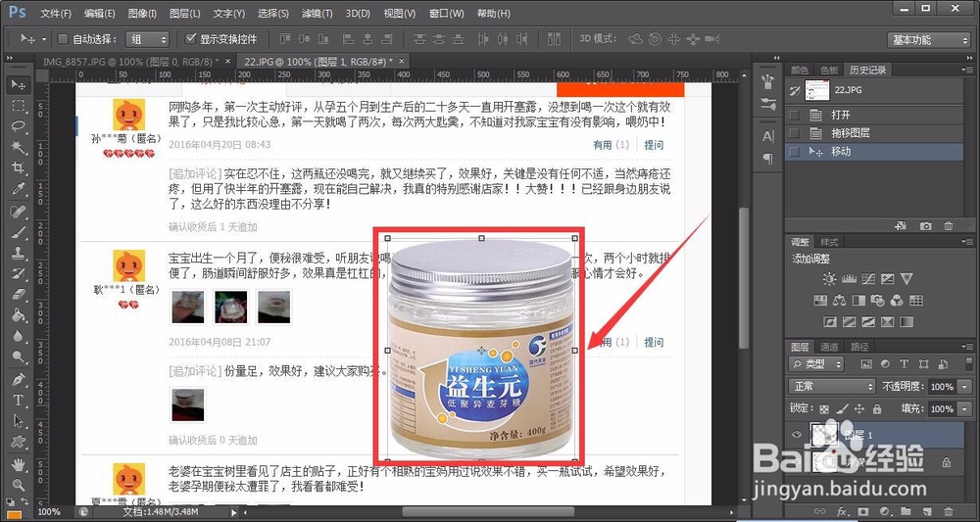Open the 滤镜(T) menu
The width and height of the screenshot is (980, 522).
(317, 13)
